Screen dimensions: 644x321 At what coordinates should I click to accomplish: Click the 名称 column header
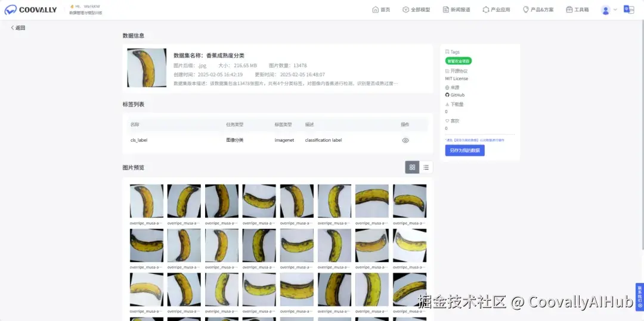click(135, 124)
